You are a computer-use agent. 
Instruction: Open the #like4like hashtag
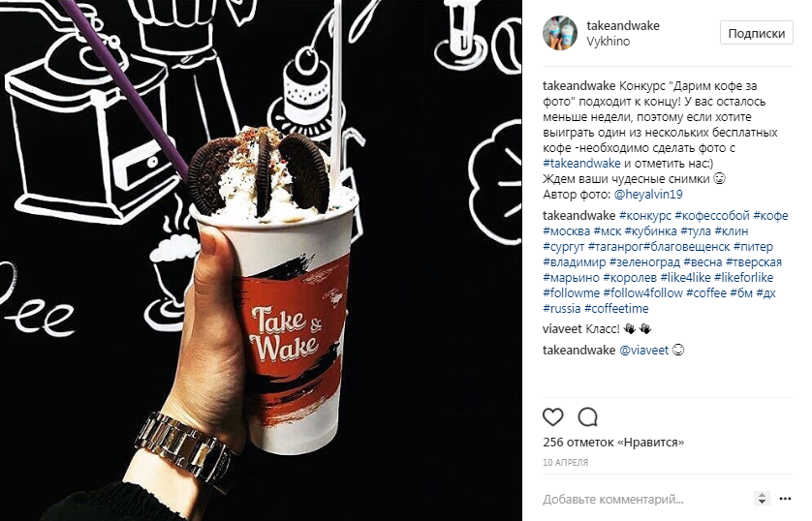(685, 277)
